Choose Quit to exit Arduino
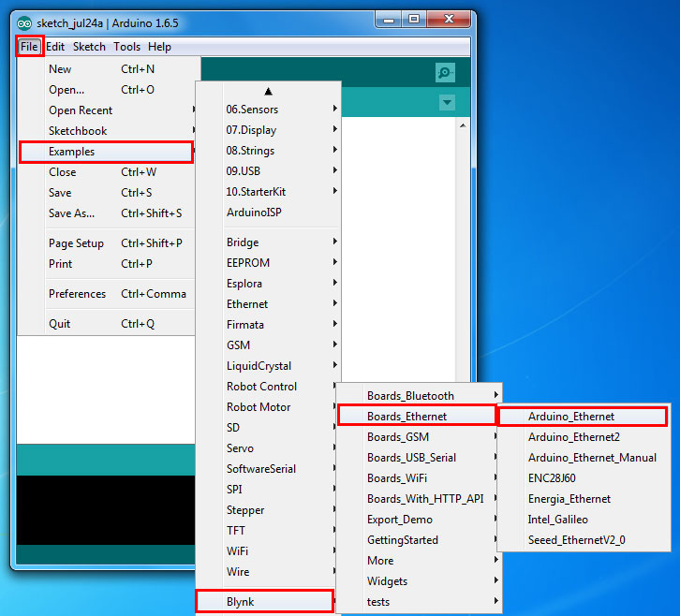The height and width of the screenshot is (616, 680). pyautogui.click(x=106, y=324)
